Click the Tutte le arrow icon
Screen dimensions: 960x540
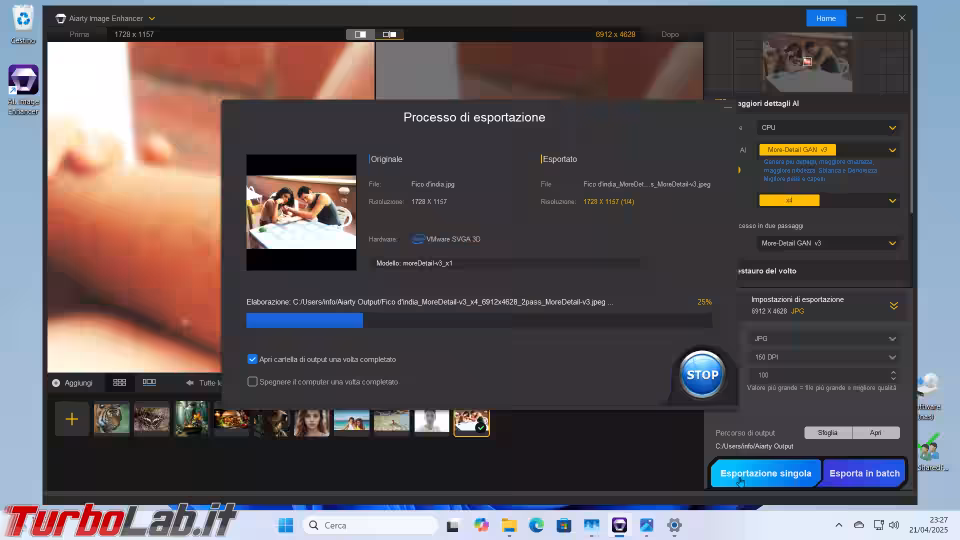[190, 383]
